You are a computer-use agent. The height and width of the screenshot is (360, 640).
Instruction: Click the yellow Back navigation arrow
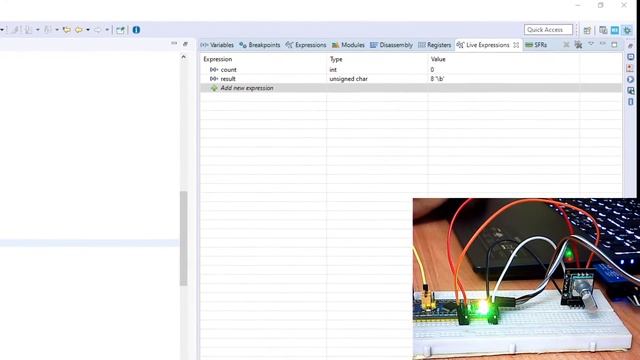(79, 30)
